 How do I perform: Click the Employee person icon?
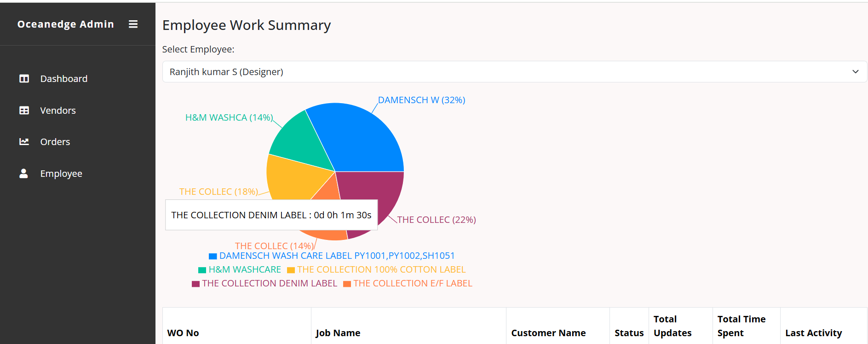pyautogui.click(x=24, y=174)
